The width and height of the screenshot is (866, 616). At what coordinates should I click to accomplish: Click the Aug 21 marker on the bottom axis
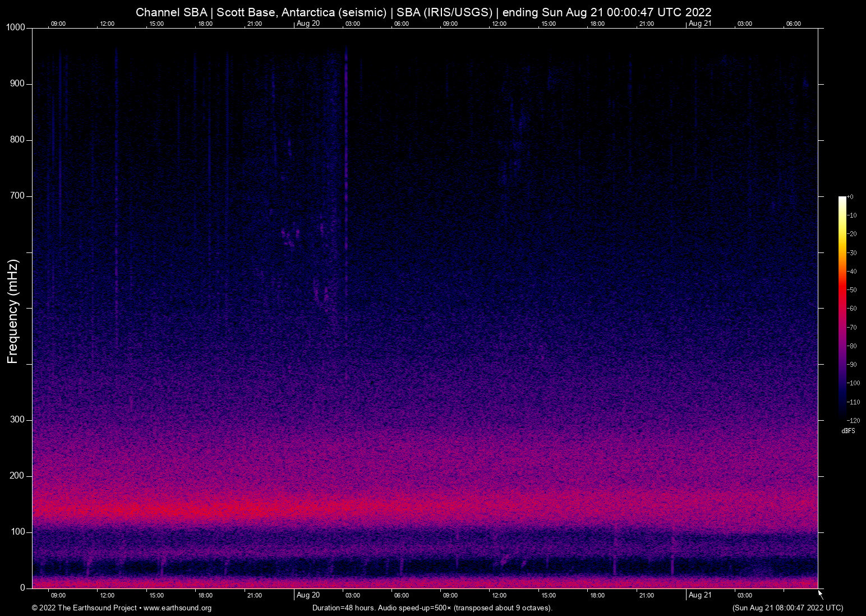pyautogui.click(x=700, y=595)
